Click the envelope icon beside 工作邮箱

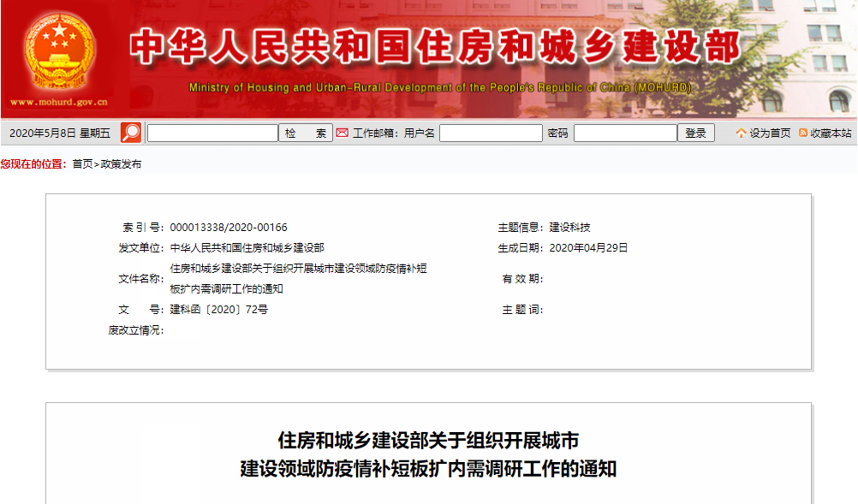click(342, 133)
